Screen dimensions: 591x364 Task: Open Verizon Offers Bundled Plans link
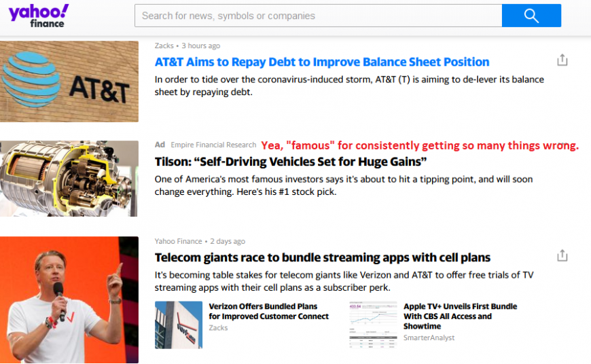point(269,311)
